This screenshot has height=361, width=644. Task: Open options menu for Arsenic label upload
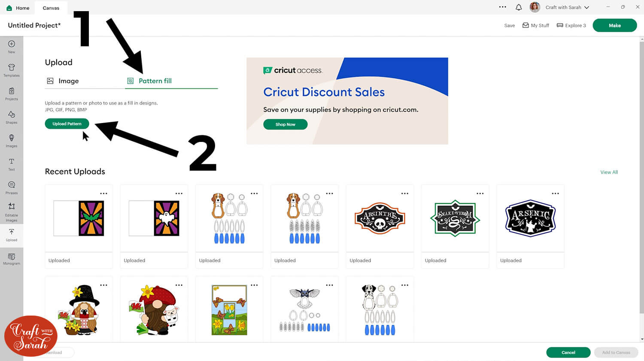coord(555,193)
